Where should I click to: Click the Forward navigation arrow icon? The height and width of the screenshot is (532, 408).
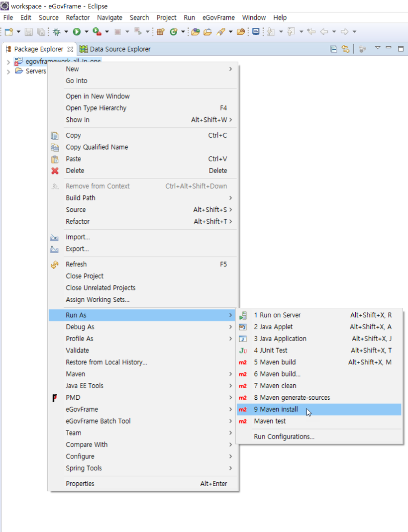click(344, 32)
